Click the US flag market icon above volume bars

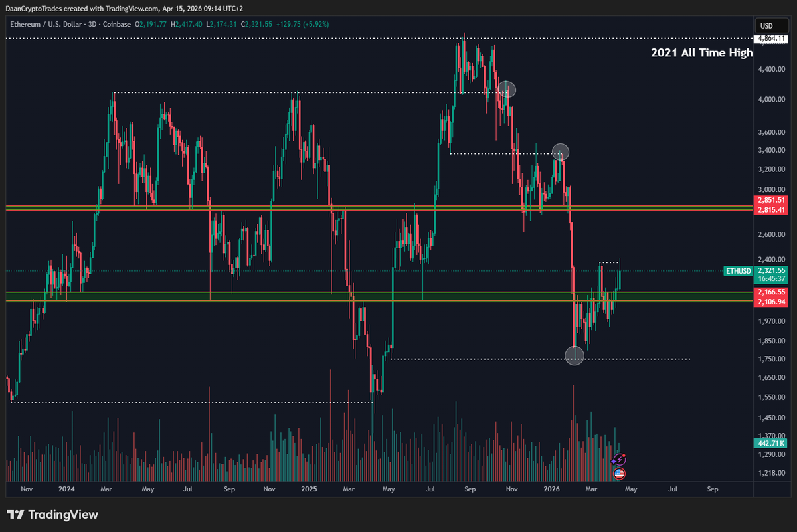(x=619, y=474)
